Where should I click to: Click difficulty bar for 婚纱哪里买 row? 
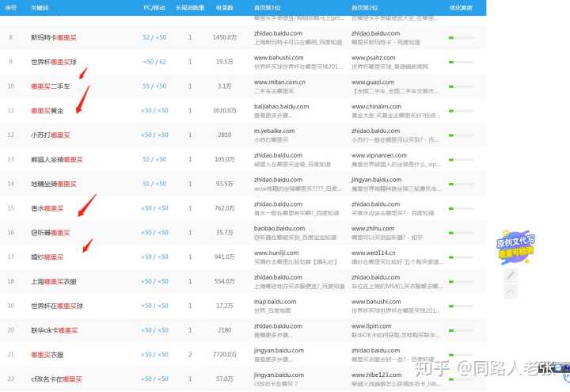click(461, 257)
